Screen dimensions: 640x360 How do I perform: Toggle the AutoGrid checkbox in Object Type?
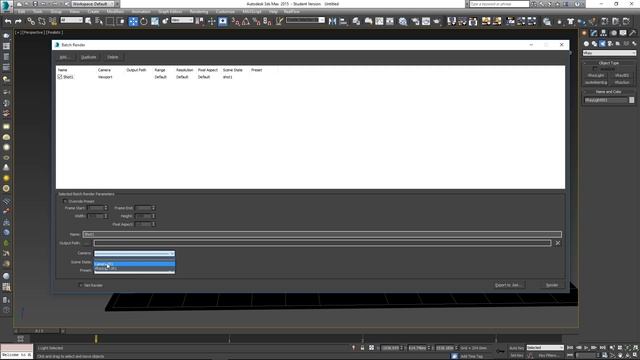pos(595,69)
